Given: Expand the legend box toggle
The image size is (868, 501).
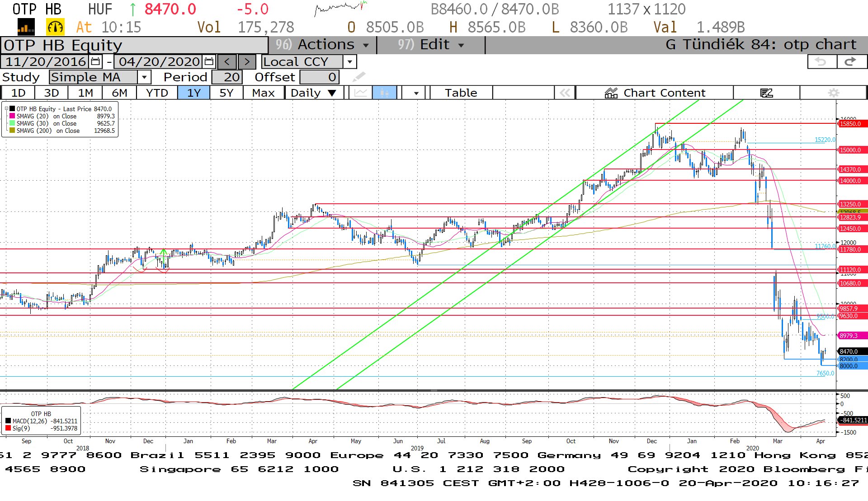Looking at the screenshot, I should click(x=6, y=108).
